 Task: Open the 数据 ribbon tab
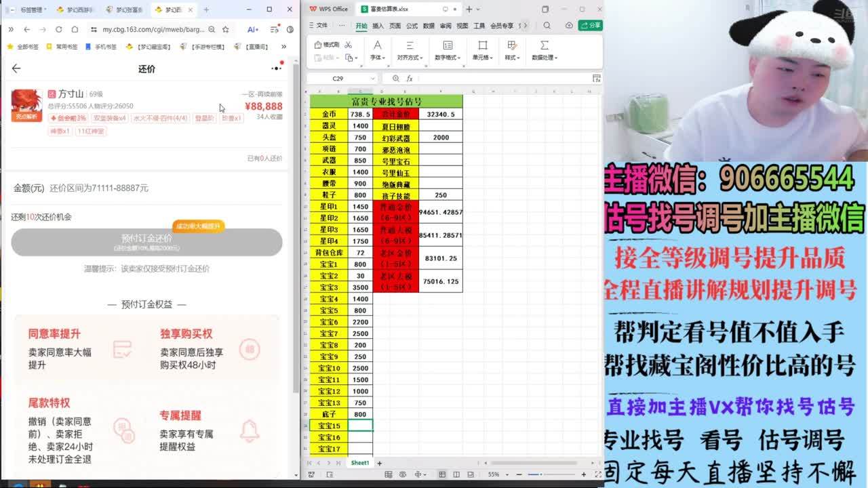click(429, 26)
